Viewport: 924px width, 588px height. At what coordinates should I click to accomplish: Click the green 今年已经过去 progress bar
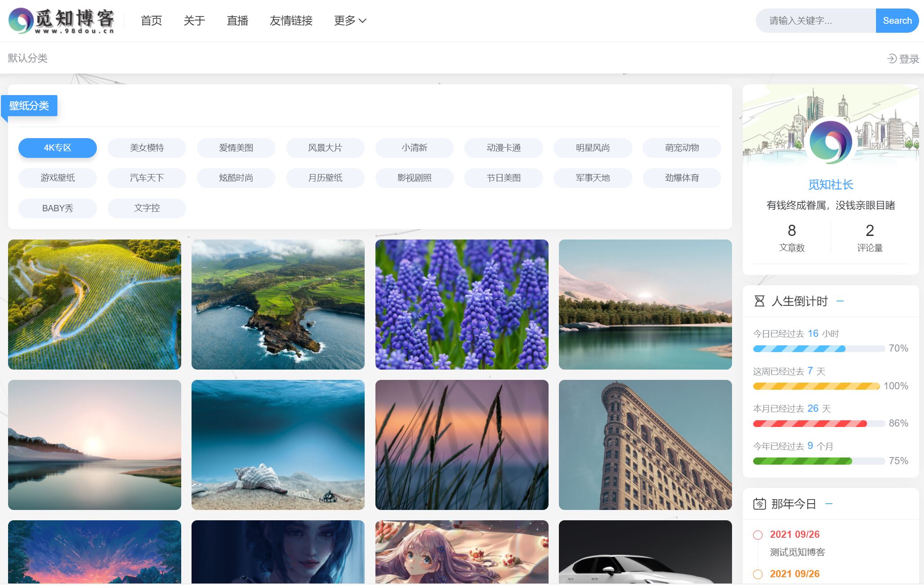[x=819, y=461]
